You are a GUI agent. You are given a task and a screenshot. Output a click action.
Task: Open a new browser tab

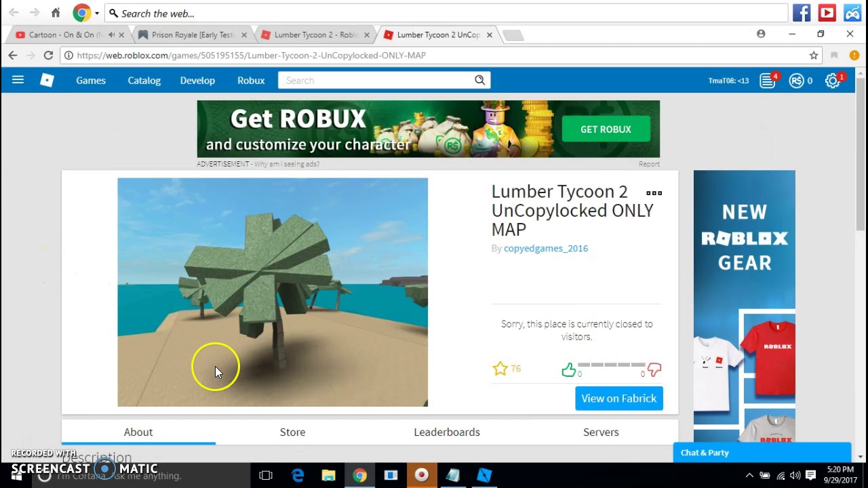513,35
